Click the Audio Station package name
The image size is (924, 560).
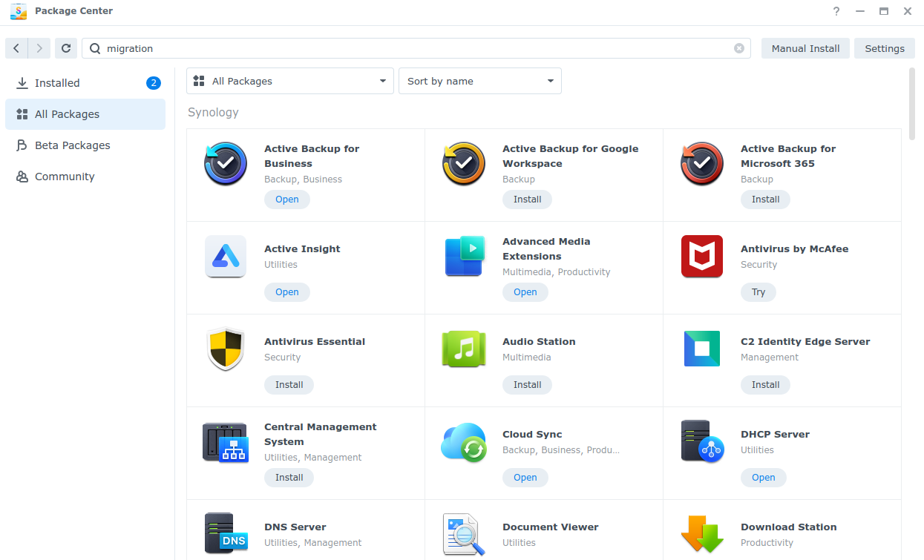[540, 342]
